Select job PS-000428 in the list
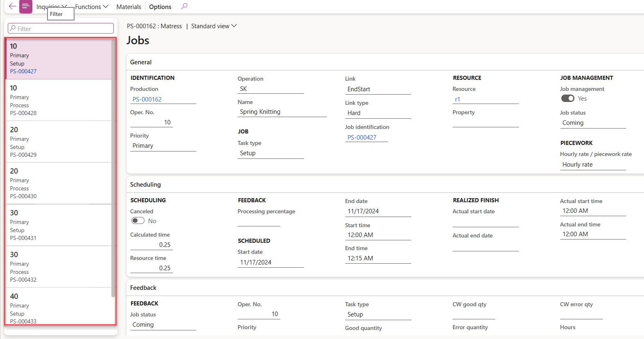 pos(59,100)
